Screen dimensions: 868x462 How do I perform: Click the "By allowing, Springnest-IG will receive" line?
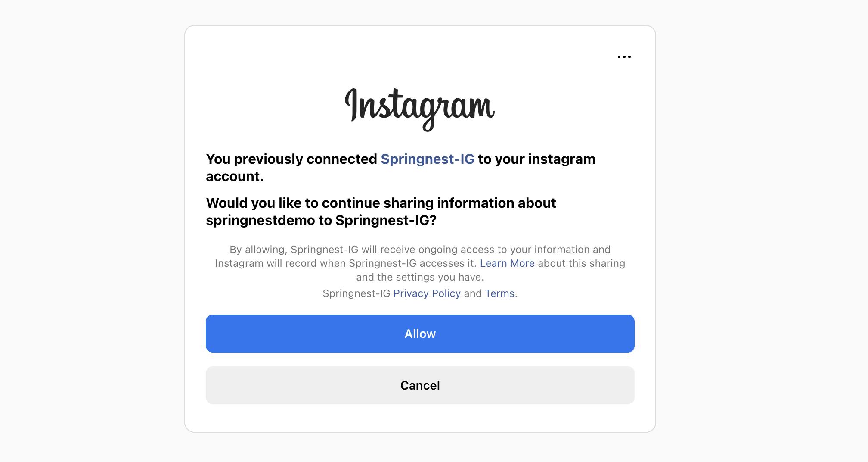coord(420,250)
